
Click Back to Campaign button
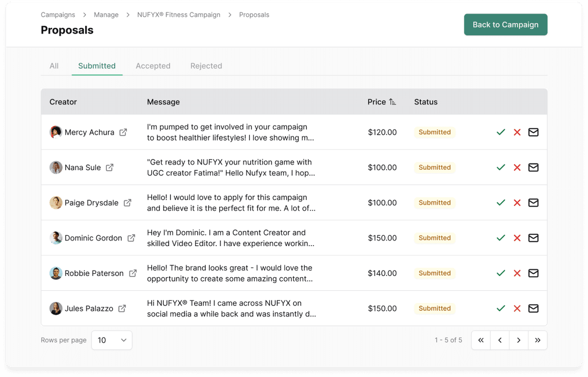(x=505, y=25)
